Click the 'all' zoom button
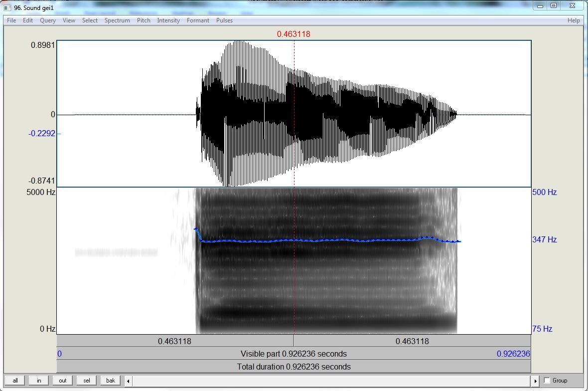Image resolution: width=588 pixels, height=391 pixels. point(15,381)
